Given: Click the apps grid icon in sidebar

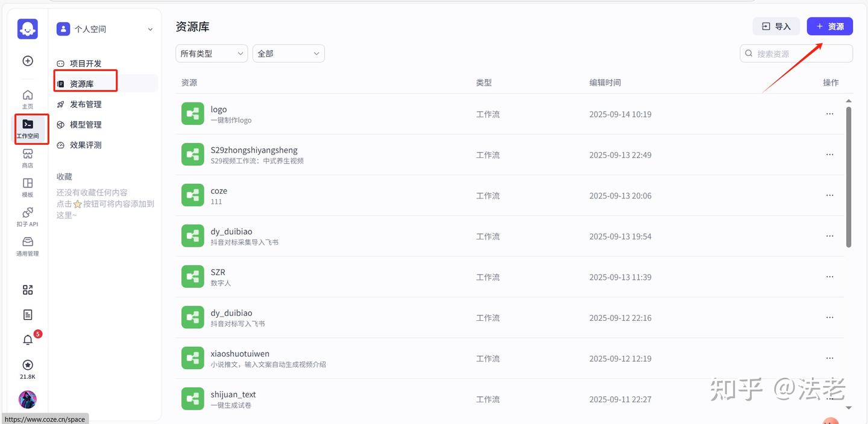Looking at the screenshot, I should click(x=28, y=290).
